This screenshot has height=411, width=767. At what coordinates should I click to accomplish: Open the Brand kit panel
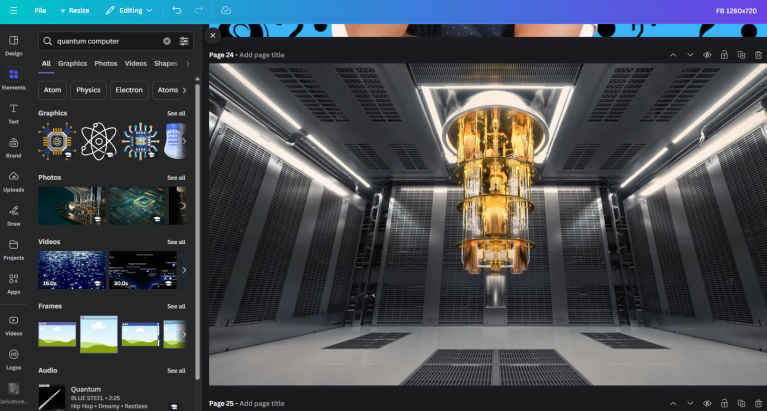tap(14, 146)
